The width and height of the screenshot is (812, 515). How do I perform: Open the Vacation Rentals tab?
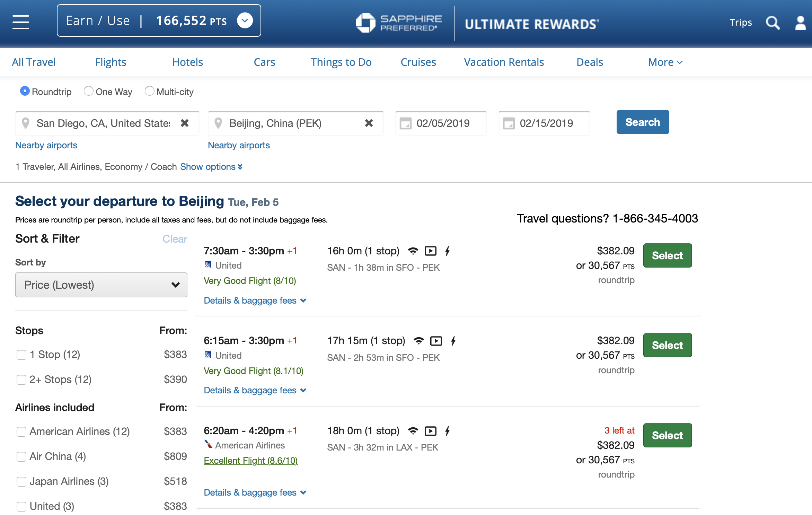click(504, 62)
